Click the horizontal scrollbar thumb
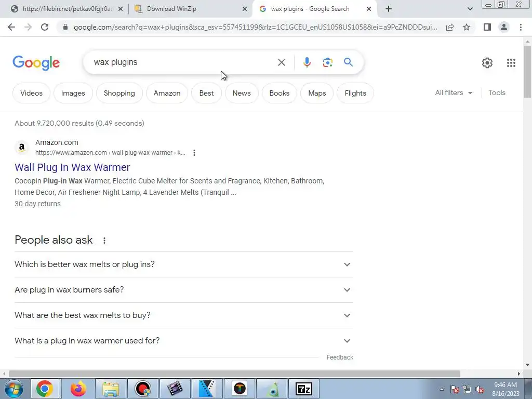The image size is (532, 399). tap(234, 374)
